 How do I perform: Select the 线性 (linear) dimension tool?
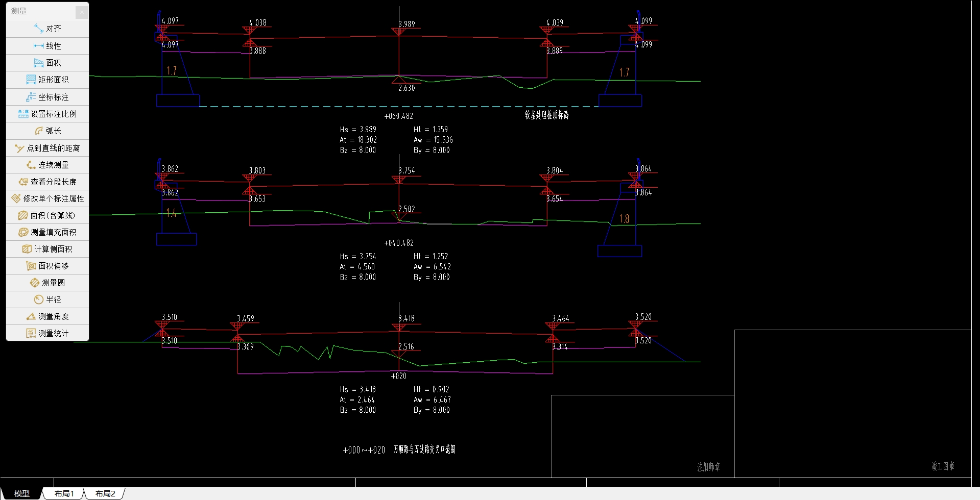coord(47,46)
